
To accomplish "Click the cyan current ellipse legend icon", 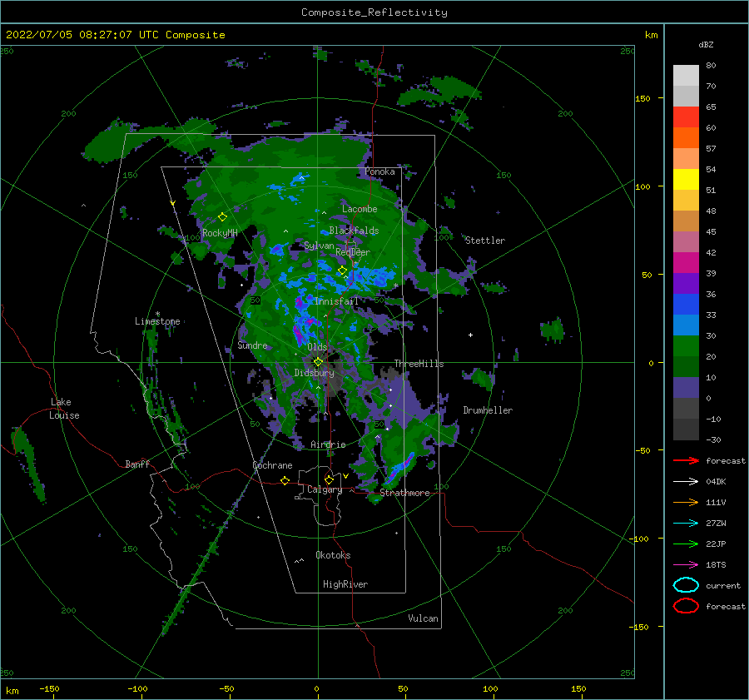I will [686, 585].
